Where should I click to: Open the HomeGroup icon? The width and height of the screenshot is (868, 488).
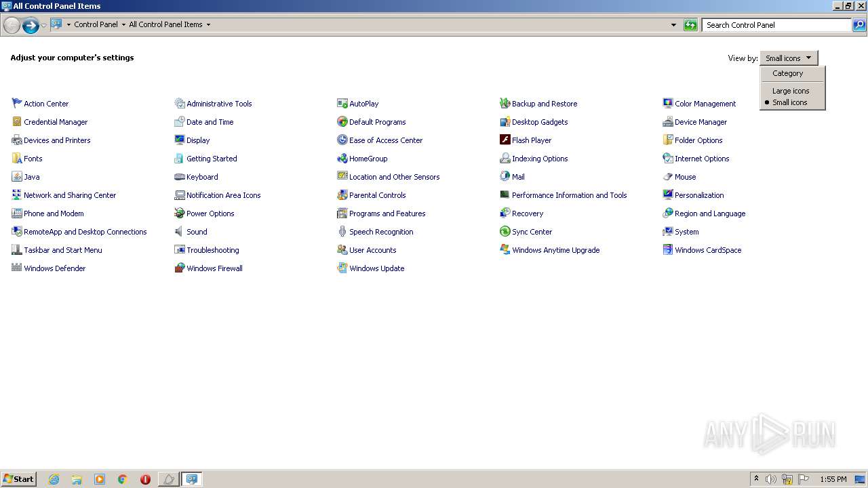(342, 159)
